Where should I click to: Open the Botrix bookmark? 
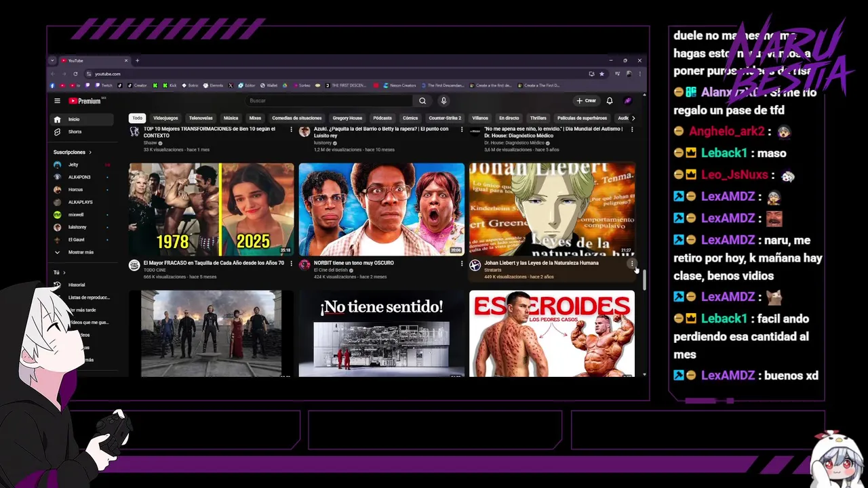coord(189,85)
